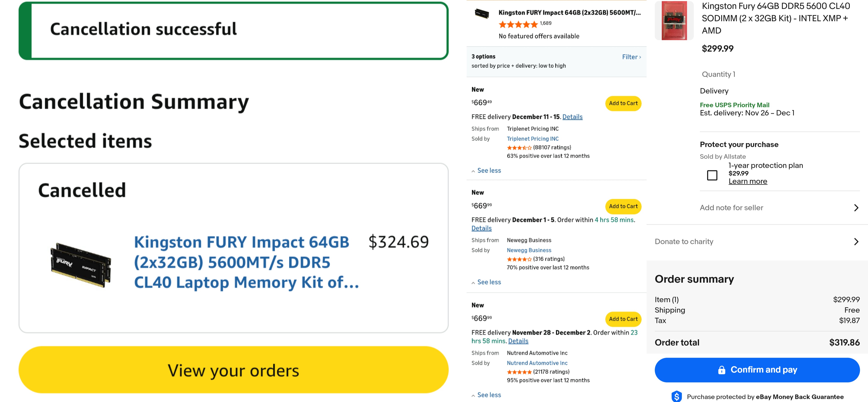This screenshot has width=868, height=402.
Task: Click the small Kingston RAM icon in offers header
Action: point(482,14)
